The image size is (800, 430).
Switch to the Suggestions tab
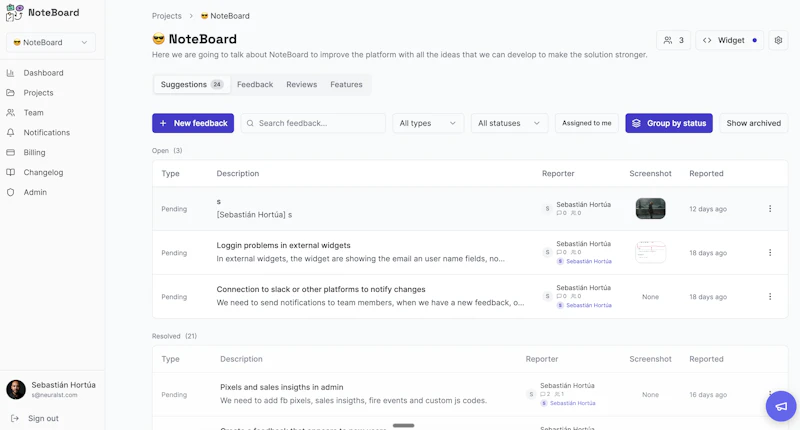pos(192,84)
